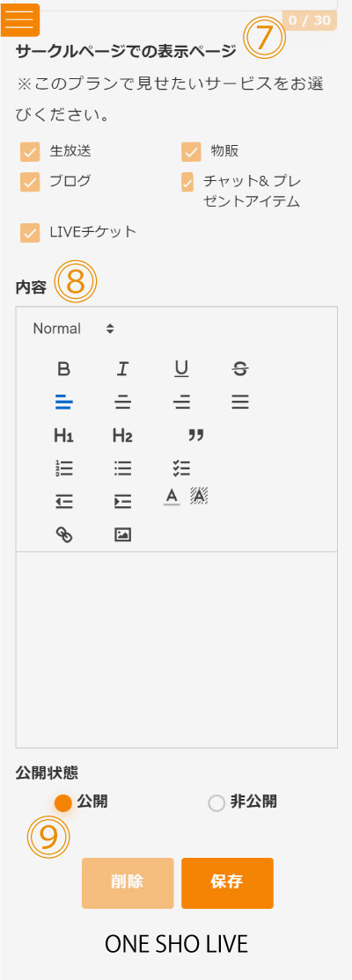The image size is (352, 980).
Task: Uncheck the 物販 checkbox
Action: point(191,151)
